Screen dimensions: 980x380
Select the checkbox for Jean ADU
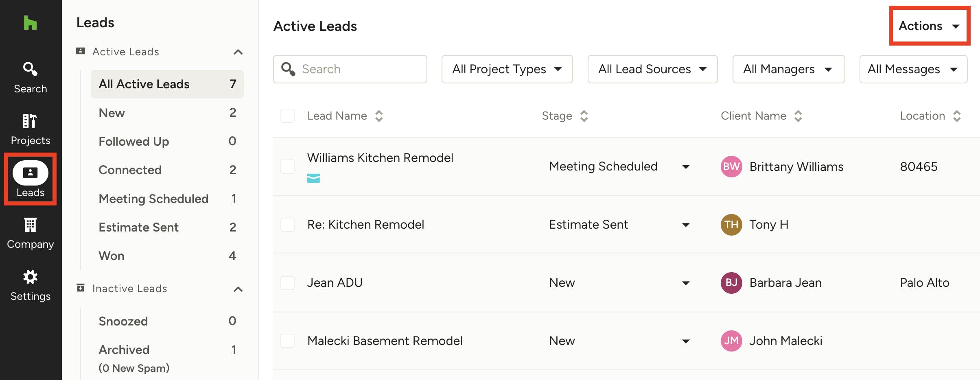pos(287,283)
